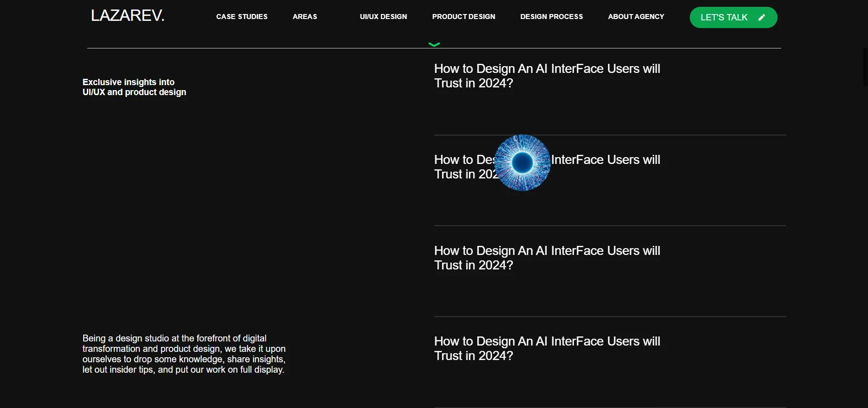Screen dimensions: 868x408
Task: Click the pencil icon in LET'S TALK button
Action: (x=762, y=17)
